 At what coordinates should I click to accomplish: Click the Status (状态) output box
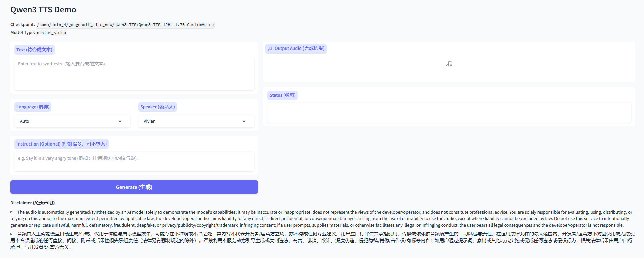click(x=449, y=112)
